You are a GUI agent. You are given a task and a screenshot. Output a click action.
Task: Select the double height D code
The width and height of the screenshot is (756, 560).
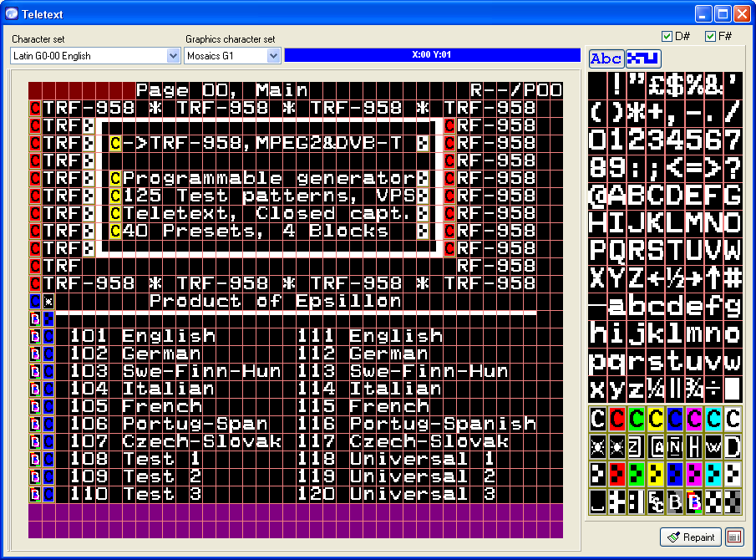(733, 447)
